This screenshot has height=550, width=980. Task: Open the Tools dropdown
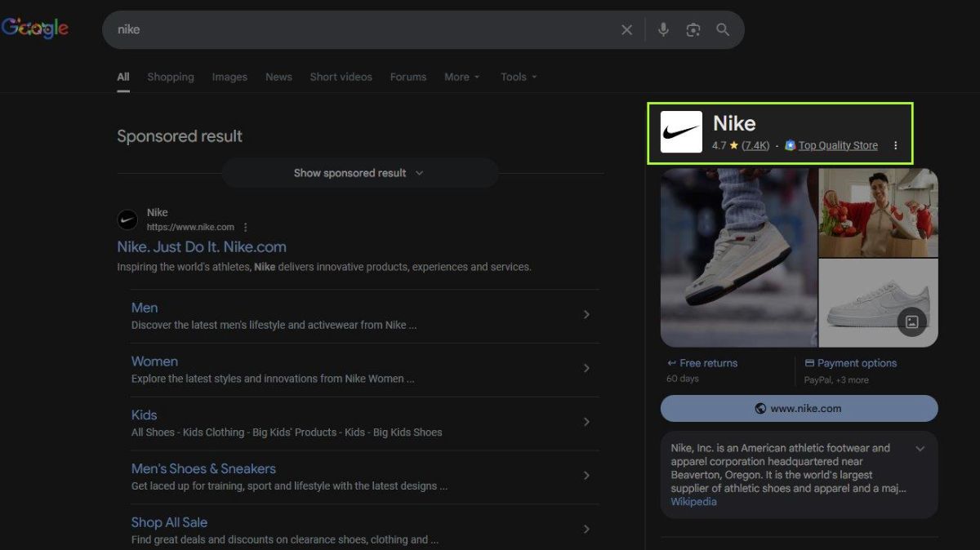coord(519,77)
